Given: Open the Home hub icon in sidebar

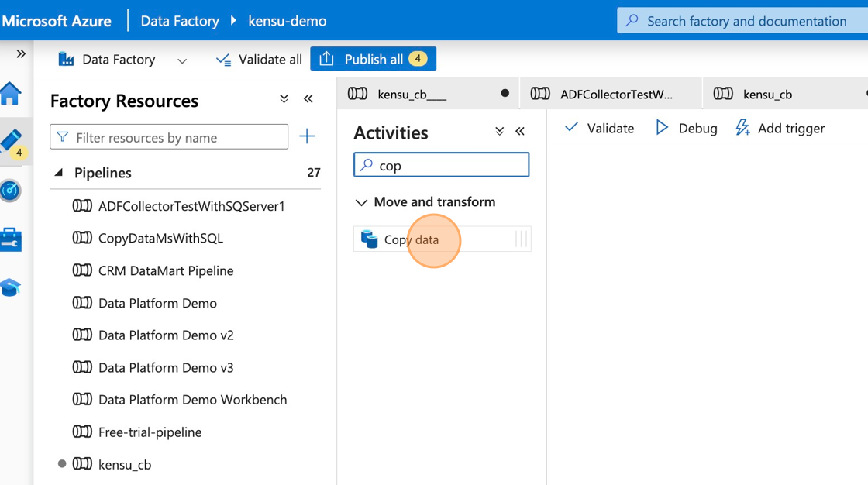Looking at the screenshot, I should (11, 93).
